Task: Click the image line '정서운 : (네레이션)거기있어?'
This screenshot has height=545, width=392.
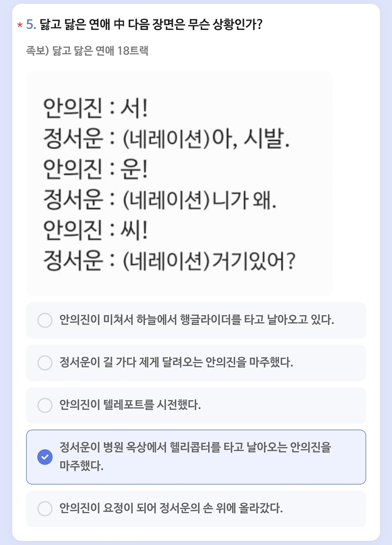Action: click(169, 261)
